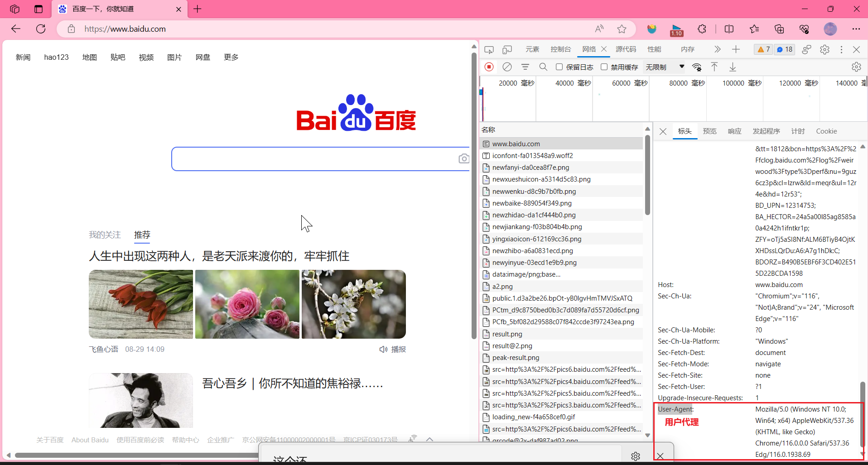The image size is (868, 465).
Task: Show the 7 warnings badge
Action: [x=764, y=49]
